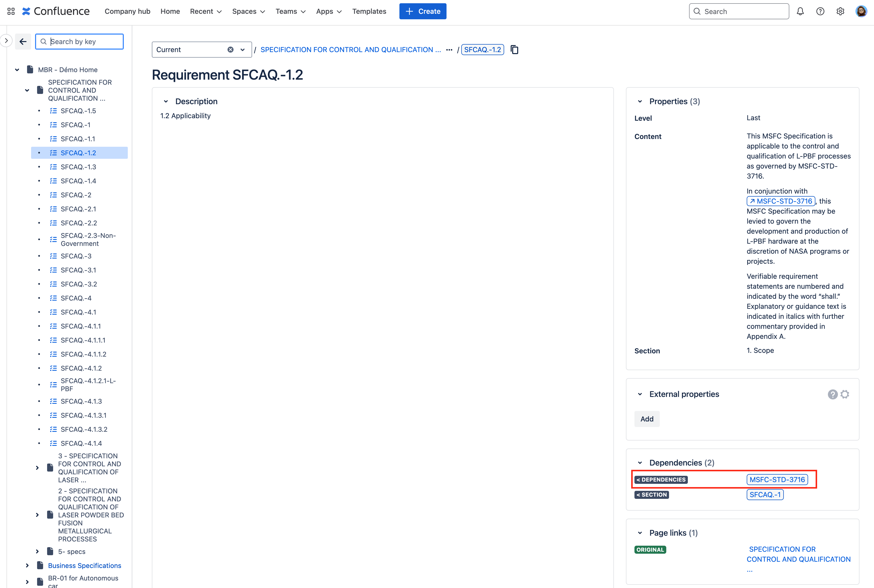The height and width of the screenshot is (588, 874).
Task: Click the Create button
Action: (x=423, y=11)
